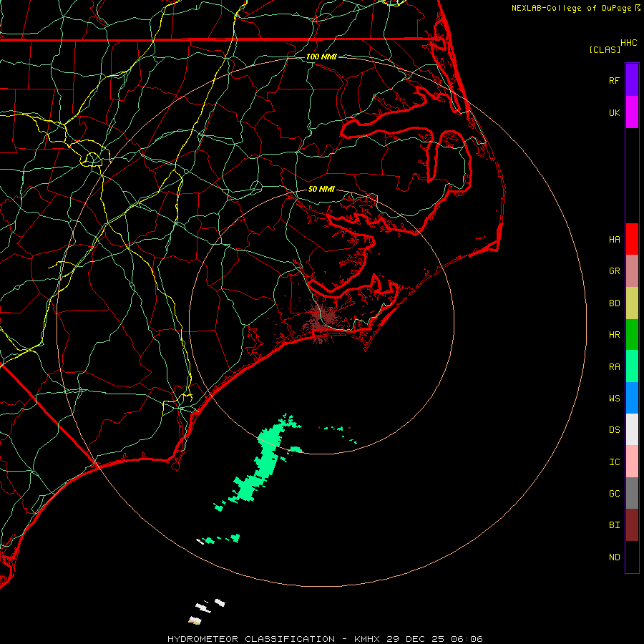Screen dimensions: 644x644
Task: Select the BD yellow legend swatch
Action: 632,303
